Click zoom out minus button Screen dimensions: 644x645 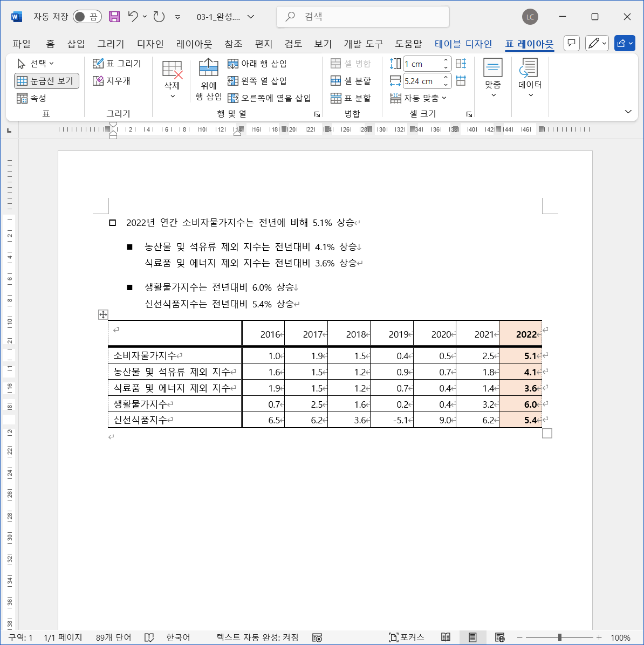(520, 637)
